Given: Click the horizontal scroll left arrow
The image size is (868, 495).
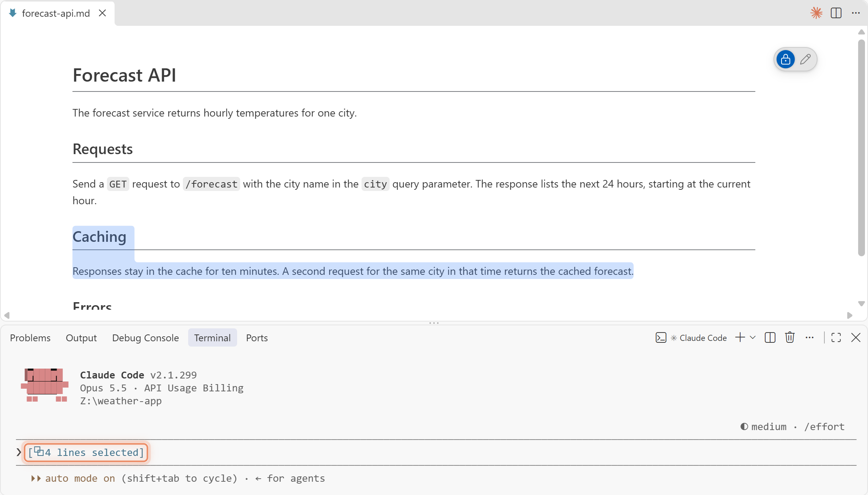Looking at the screenshot, I should (x=6, y=315).
